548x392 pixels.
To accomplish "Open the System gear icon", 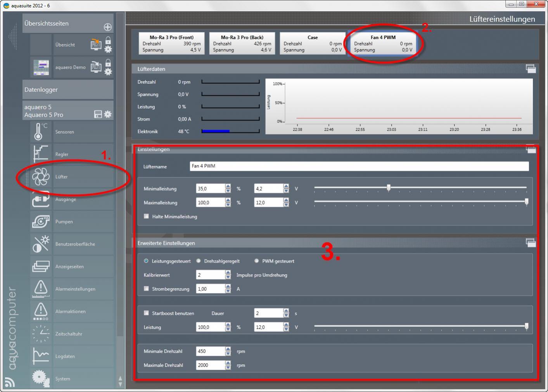I will click(x=40, y=378).
